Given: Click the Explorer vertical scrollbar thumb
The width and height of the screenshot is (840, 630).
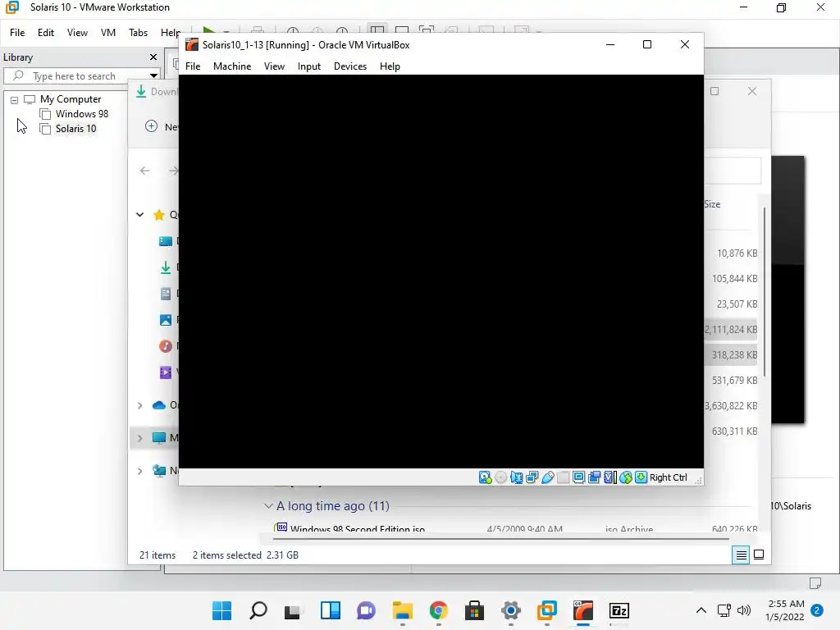Looking at the screenshot, I should click(765, 292).
